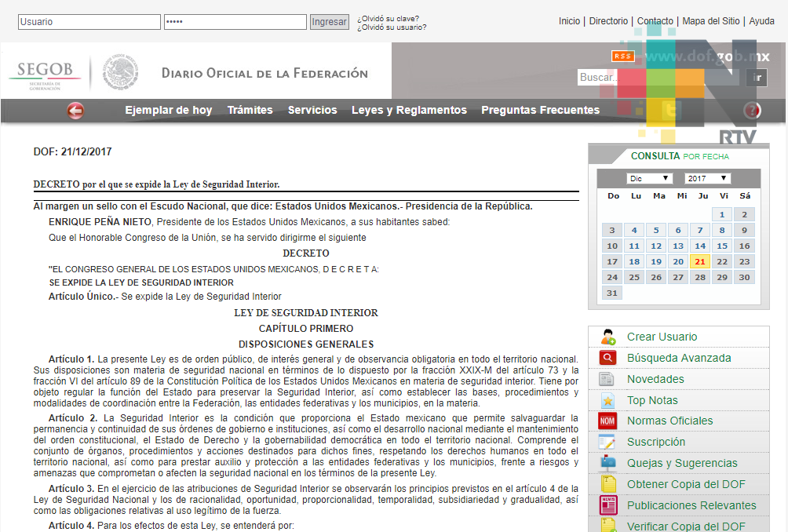The width and height of the screenshot is (788, 532).
Task: Go to Inicio link
Action: click(569, 21)
